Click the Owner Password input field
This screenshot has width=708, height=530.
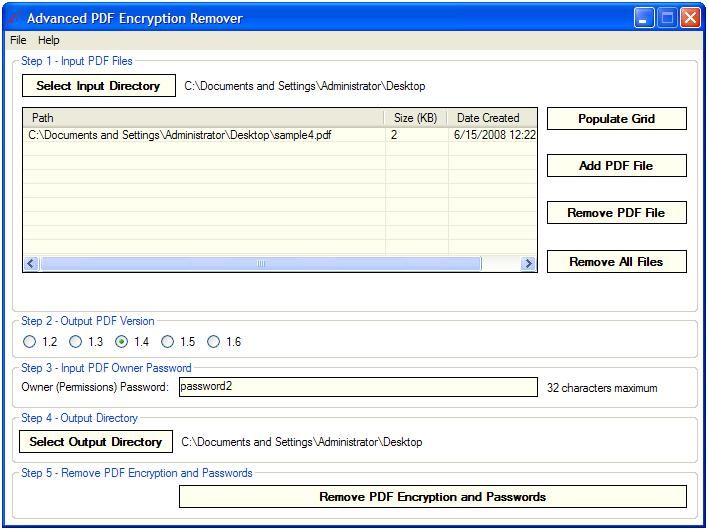coord(358,387)
